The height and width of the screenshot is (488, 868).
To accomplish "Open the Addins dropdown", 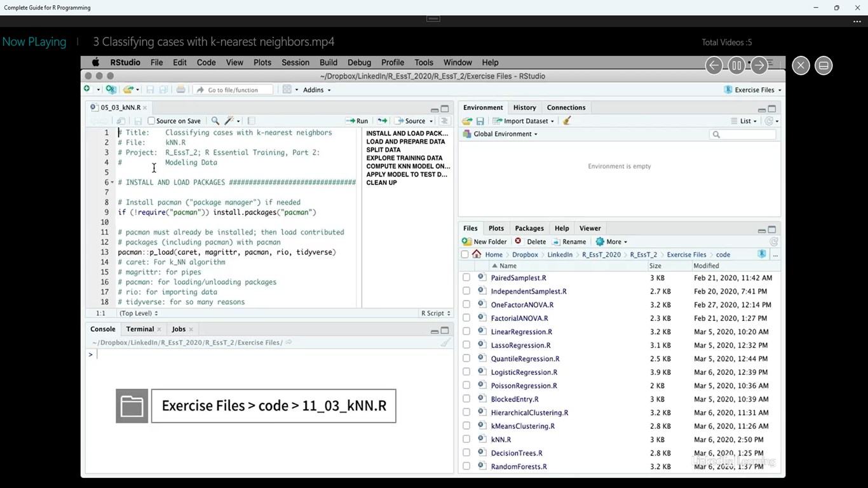I will click(x=316, y=90).
